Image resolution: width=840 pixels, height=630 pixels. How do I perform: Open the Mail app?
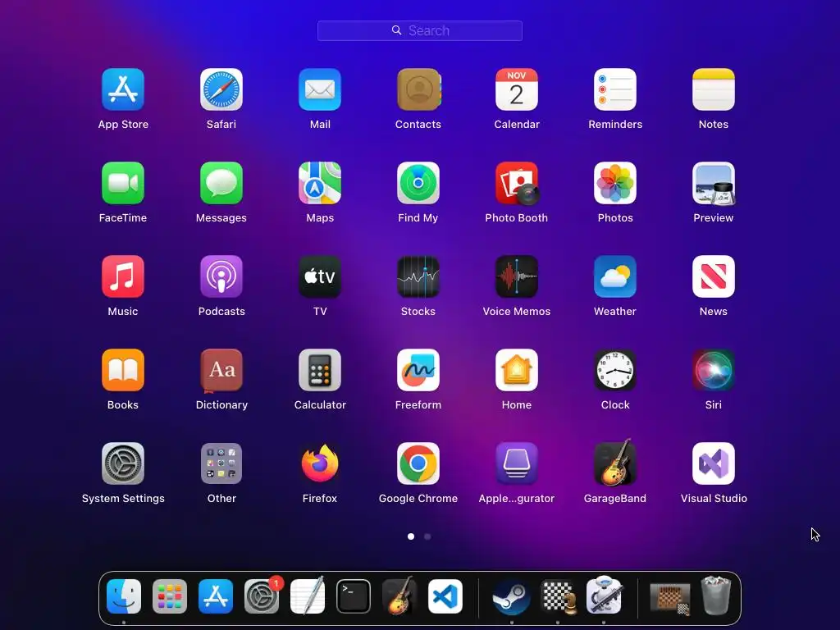click(320, 89)
